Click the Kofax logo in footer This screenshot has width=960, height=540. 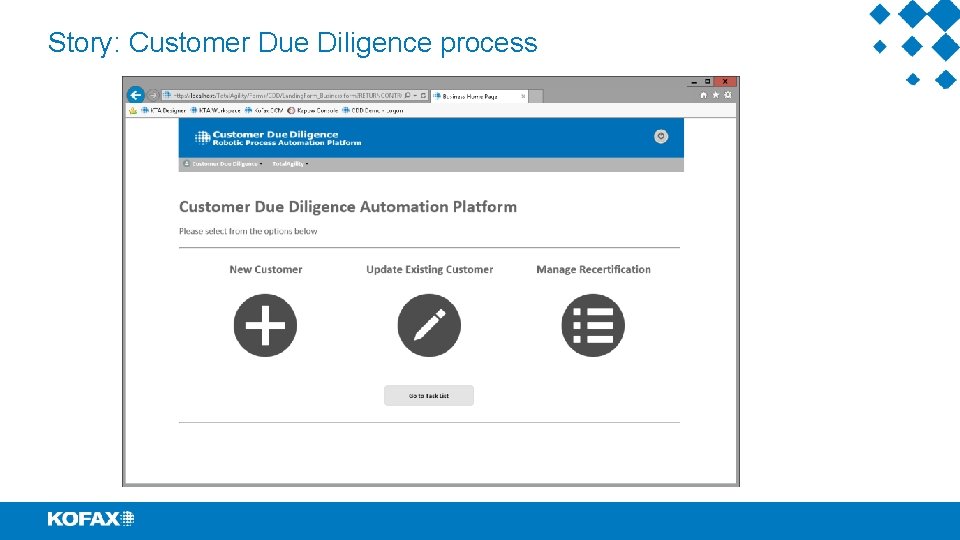point(91,519)
